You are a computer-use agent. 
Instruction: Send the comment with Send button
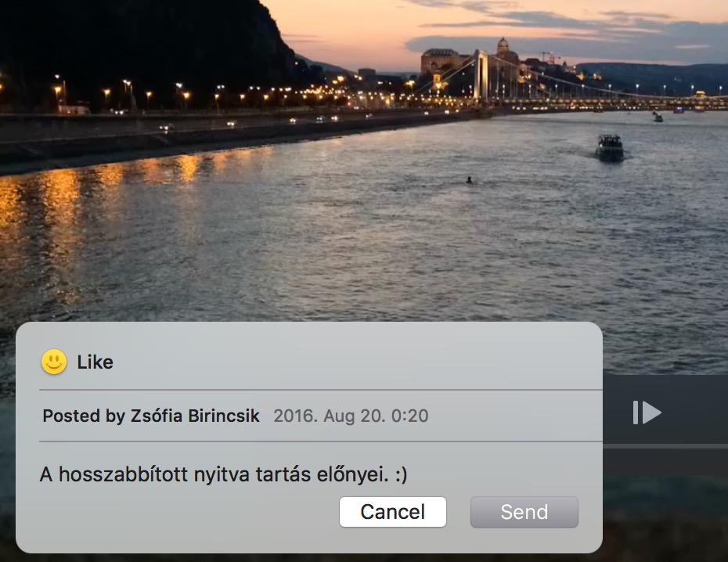click(524, 512)
